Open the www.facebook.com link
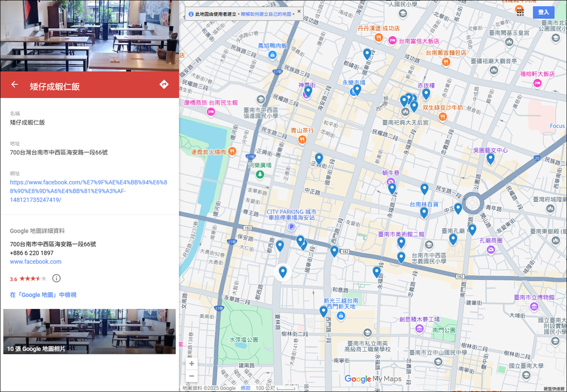The height and width of the screenshot is (392, 567). click(35, 261)
